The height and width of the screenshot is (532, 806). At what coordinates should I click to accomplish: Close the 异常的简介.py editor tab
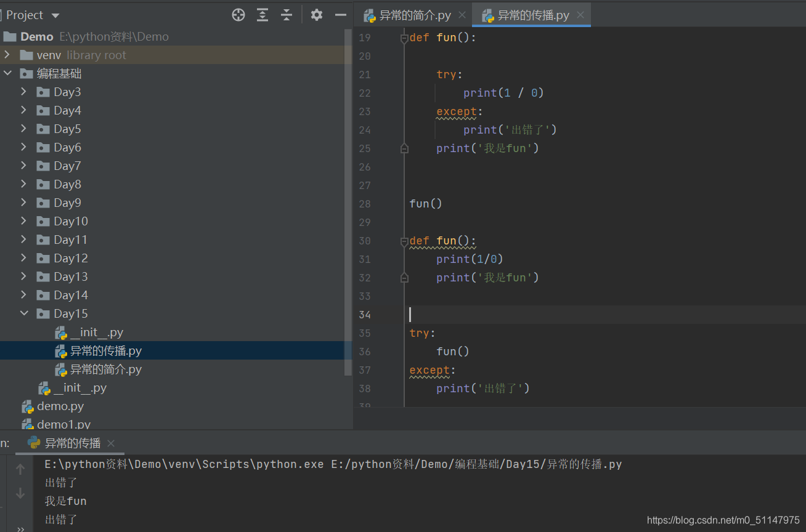[x=462, y=15]
